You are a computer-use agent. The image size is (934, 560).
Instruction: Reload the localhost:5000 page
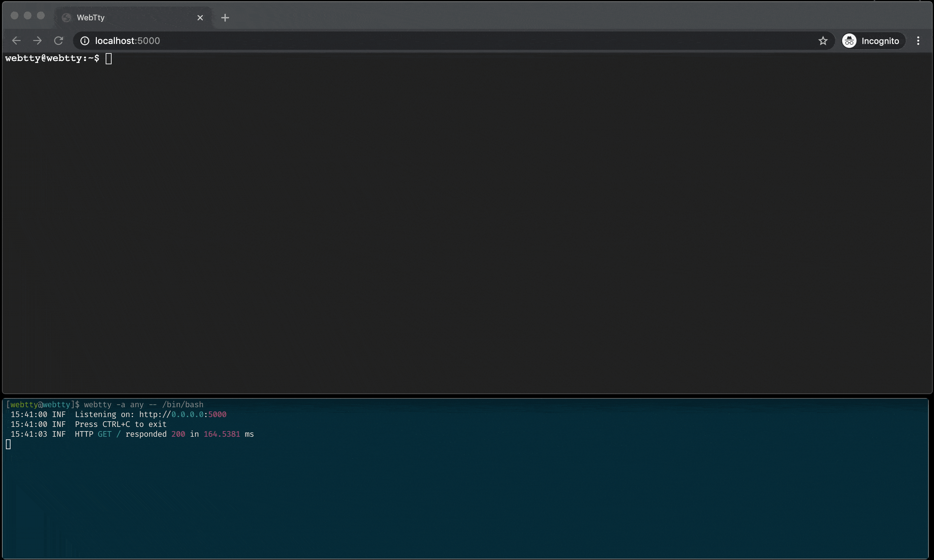(58, 41)
